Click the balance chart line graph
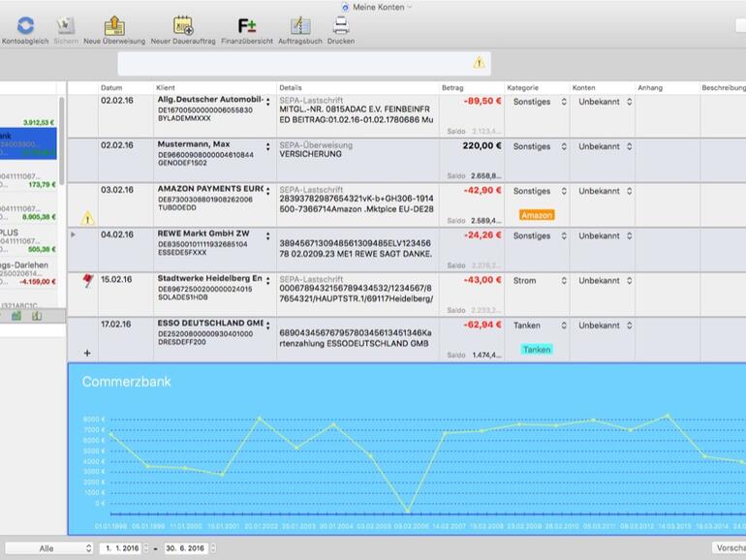Image resolution: width=746 pixels, height=560 pixels. [x=427, y=464]
